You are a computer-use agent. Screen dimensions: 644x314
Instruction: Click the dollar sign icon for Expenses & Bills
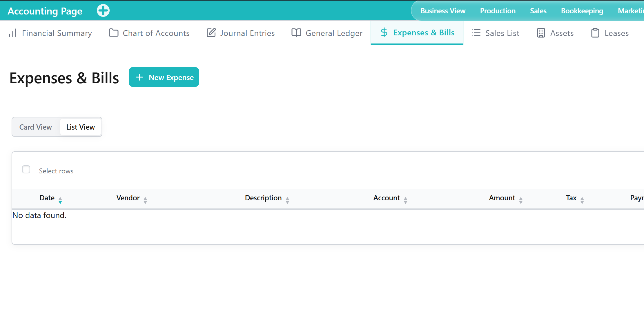point(384,32)
